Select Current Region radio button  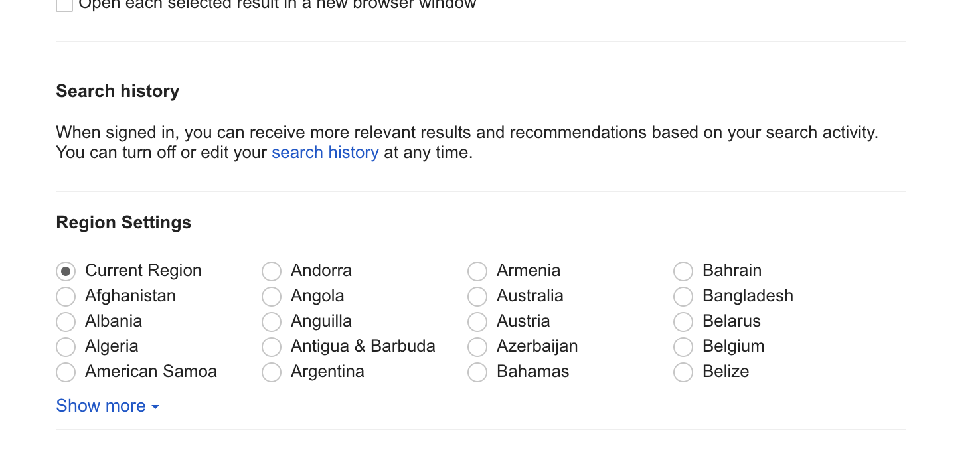[66, 271]
